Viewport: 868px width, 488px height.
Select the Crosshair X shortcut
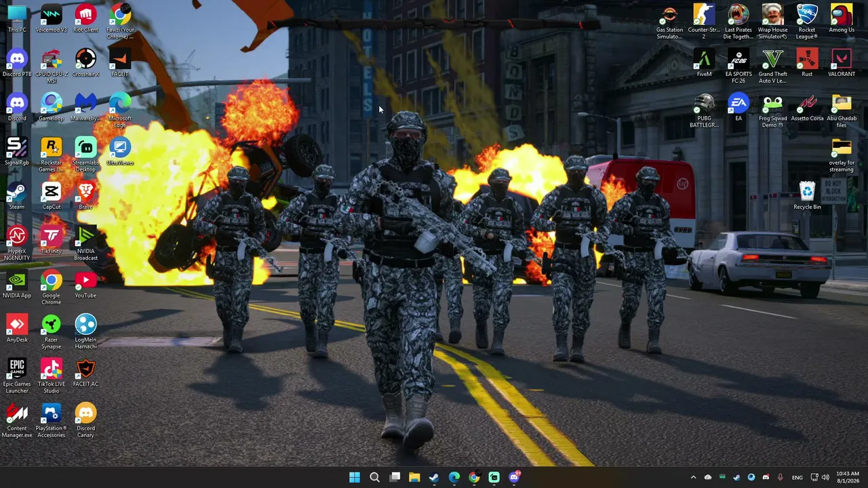tap(85, 62)
